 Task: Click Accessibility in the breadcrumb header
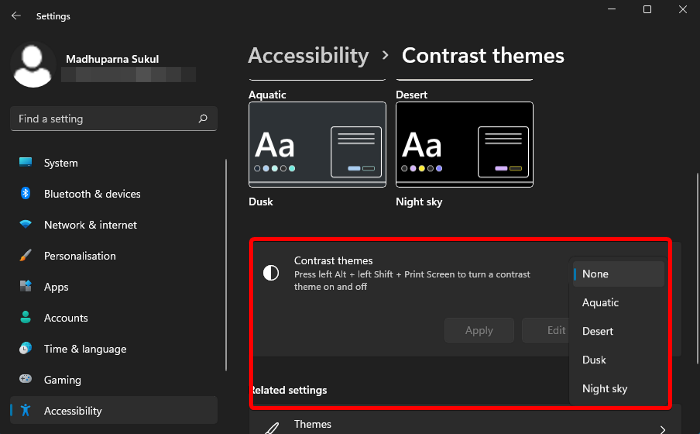tap(308, 56)
